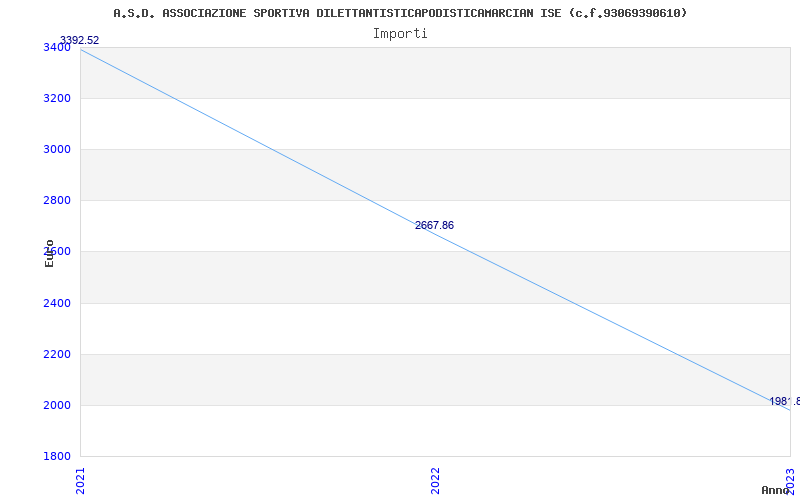This screenshot has width=800, height=500.
Task: Select the 'Importi' subtitle text
Action: coord(400,34)
